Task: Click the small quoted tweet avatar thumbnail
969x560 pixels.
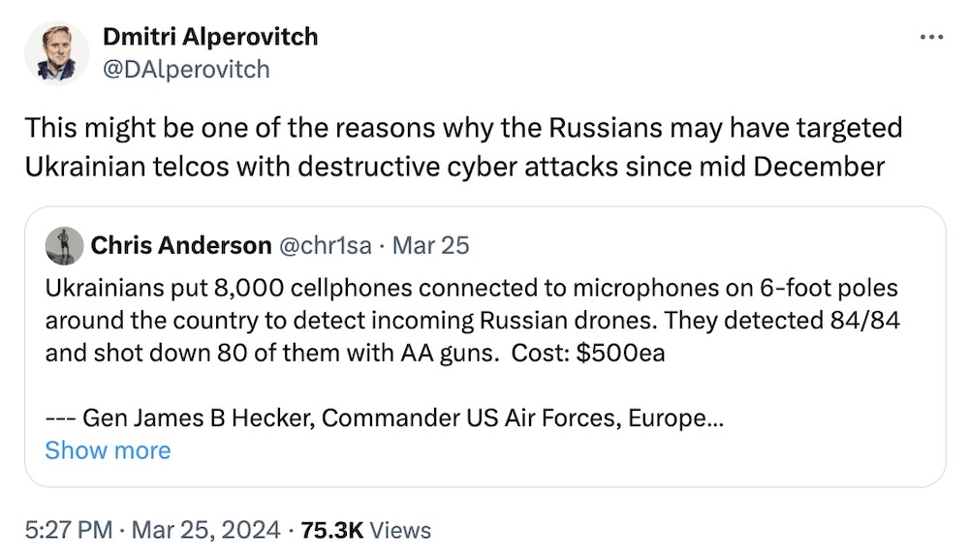Action: [x=65, y=245]
